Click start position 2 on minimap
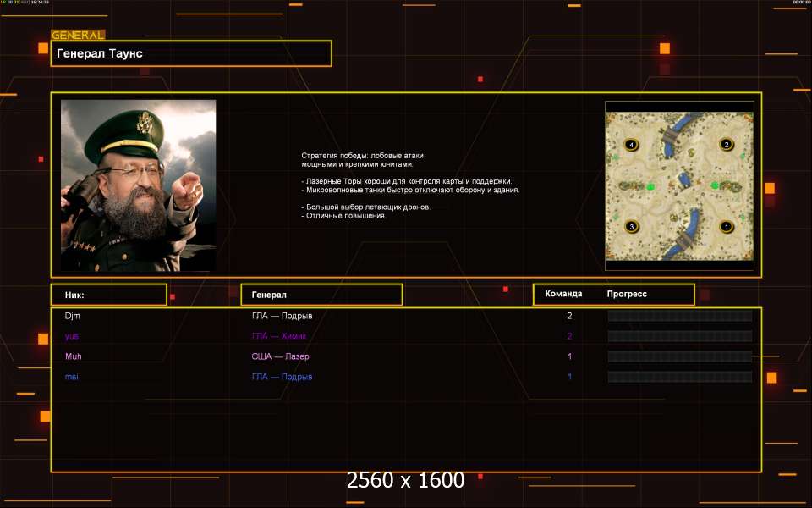Screen dimensions: 812x508 (x=725, y=145)
